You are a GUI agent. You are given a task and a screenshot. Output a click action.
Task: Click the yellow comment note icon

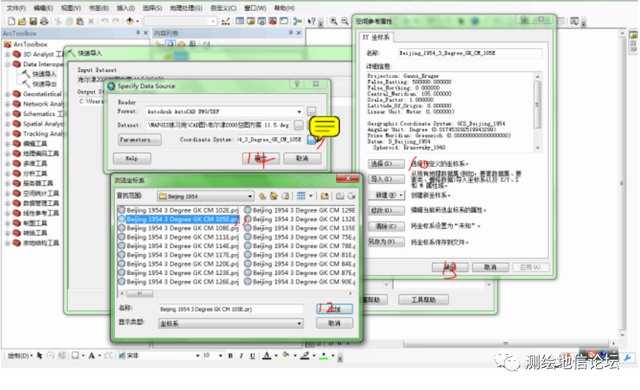[x=324, y=126]
